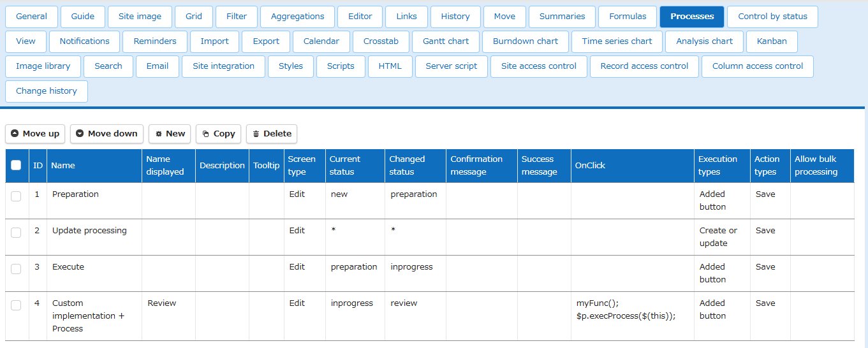The width and height of the screenshot is (868, 348).
Task: Select the Export tab
Action: (x=266, y=41)
